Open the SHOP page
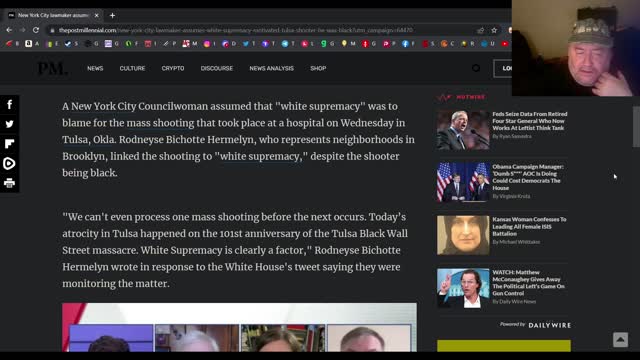640x360 pixels. click(x=318, y=68)
